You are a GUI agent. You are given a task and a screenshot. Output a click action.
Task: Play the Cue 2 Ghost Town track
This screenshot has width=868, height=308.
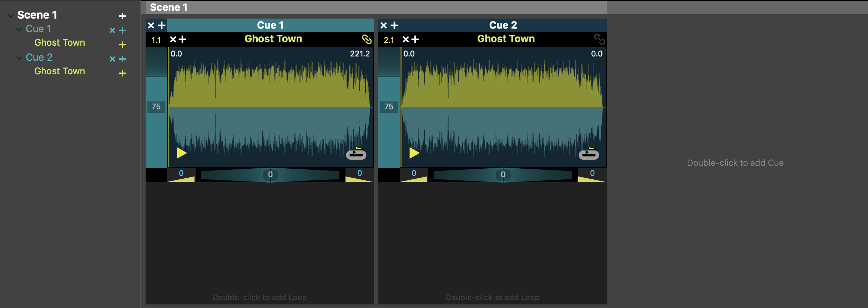click(414, 153)
